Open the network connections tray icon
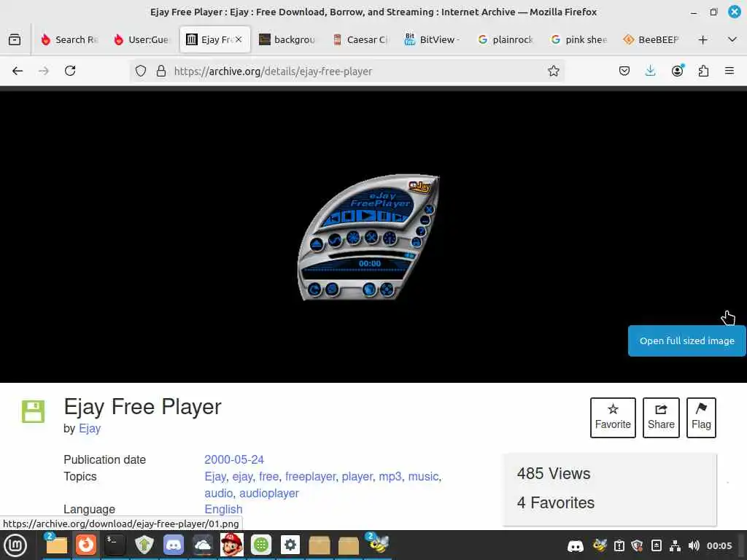The width and height of the screenshot is (747, 560). 675,545
